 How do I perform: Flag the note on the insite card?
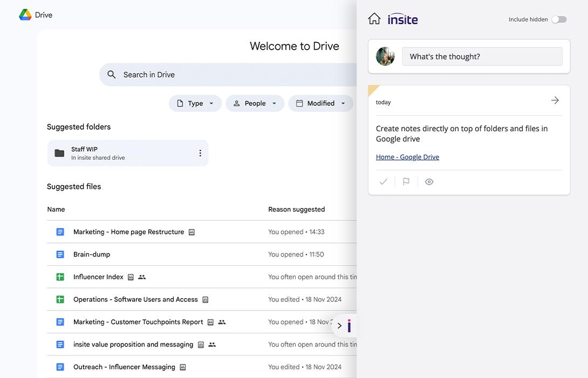coord(406,181)
